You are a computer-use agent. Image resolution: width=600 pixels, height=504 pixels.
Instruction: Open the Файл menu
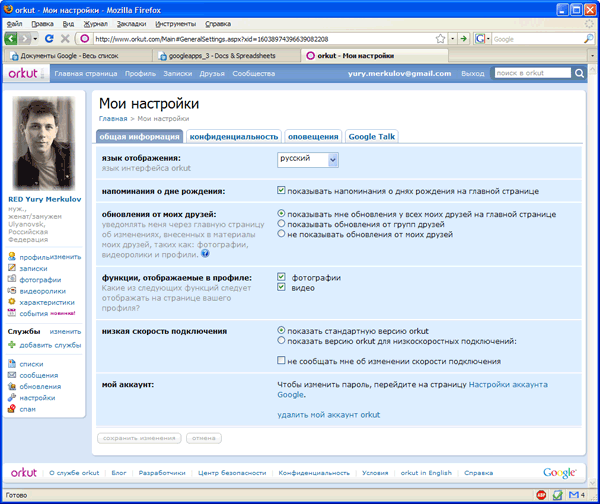pos(14,24)
